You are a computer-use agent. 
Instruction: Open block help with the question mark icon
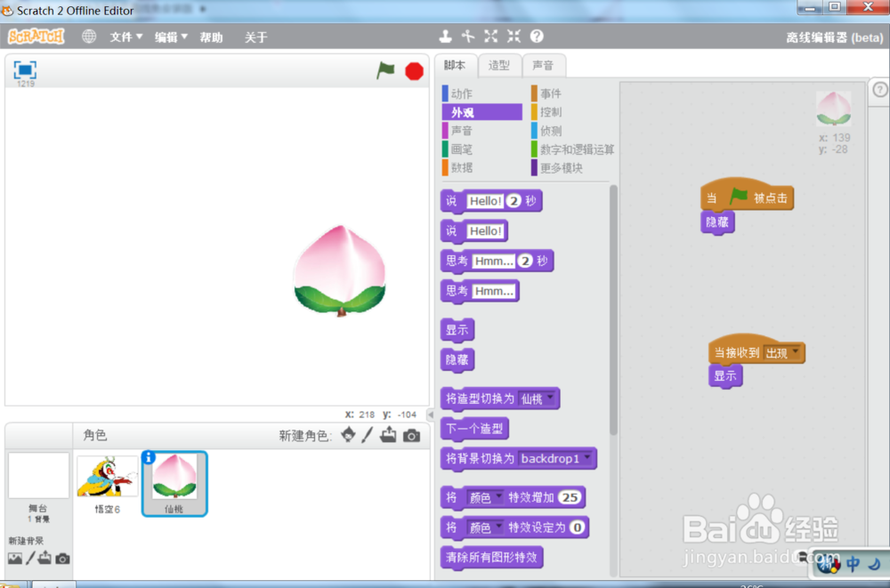point(536,36)
